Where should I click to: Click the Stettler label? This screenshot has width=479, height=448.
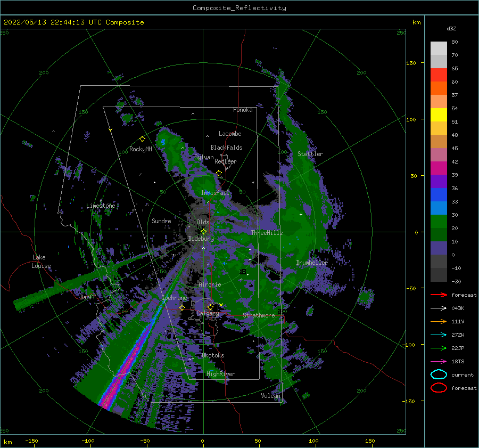point(310,154)
